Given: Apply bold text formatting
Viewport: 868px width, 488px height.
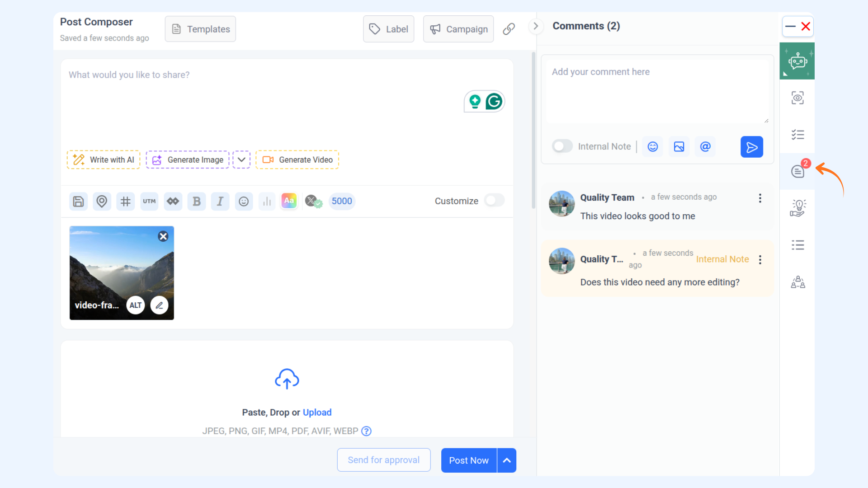Looking at the screenshot, I should click(x=197, y=201).
